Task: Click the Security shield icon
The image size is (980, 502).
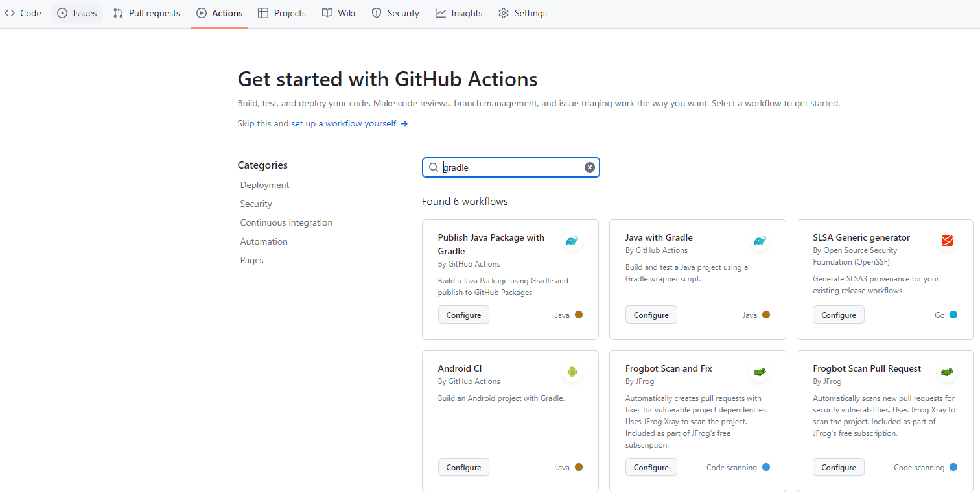Action: [x=377, y=13]
